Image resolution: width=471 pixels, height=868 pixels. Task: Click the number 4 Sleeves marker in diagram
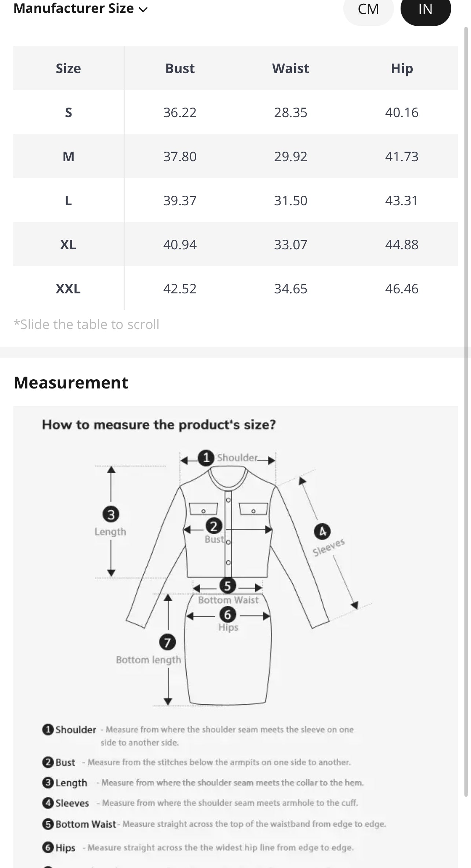click(x=322, y=531)
